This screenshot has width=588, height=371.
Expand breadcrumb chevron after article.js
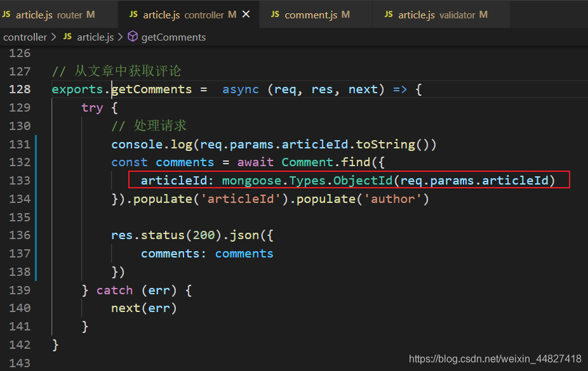tap(120, 37)
